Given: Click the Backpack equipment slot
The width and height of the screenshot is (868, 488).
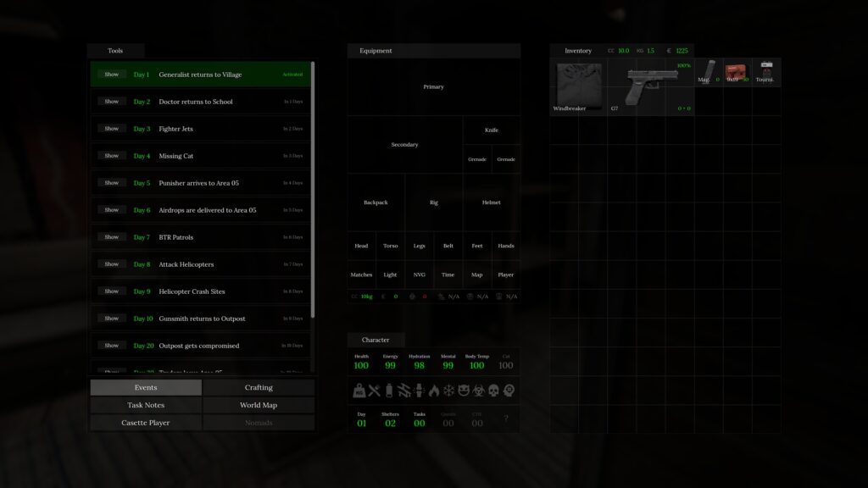Looking at the screenshot, I should (376, 202).
